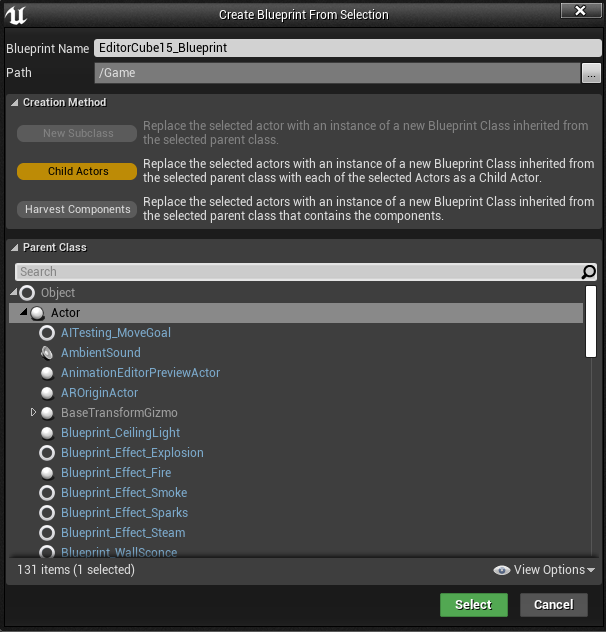Close the Create Blueprint From Selection dialog

coord(580,10)
